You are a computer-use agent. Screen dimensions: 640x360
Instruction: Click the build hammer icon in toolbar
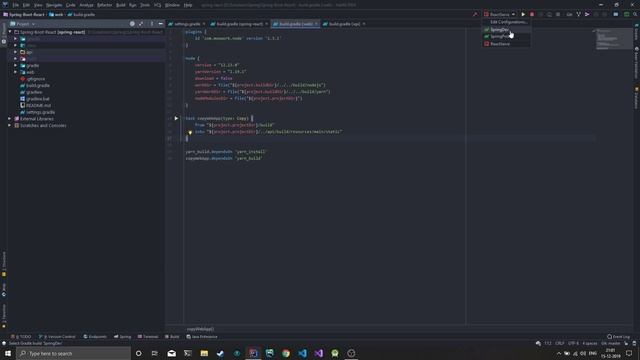coord(475,14)
